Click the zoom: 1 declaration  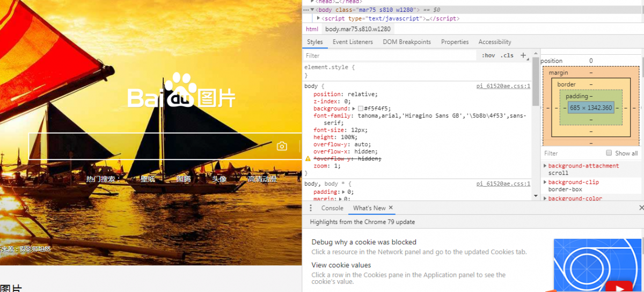coord(327,166)
